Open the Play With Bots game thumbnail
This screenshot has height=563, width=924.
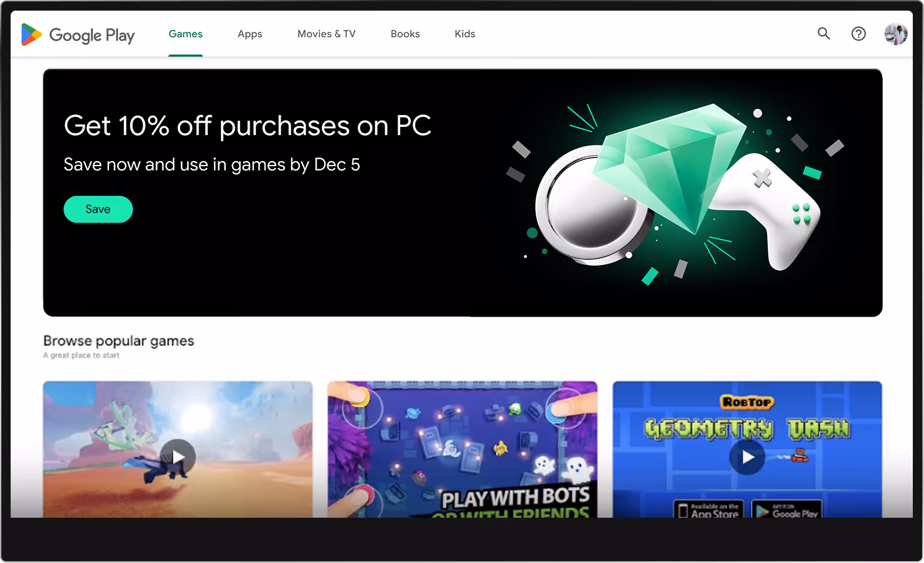click(x=462, y=449)
